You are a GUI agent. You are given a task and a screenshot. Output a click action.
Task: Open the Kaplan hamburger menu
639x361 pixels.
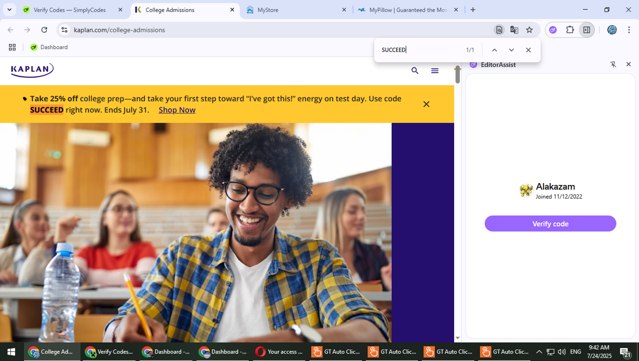click(435, 70)
